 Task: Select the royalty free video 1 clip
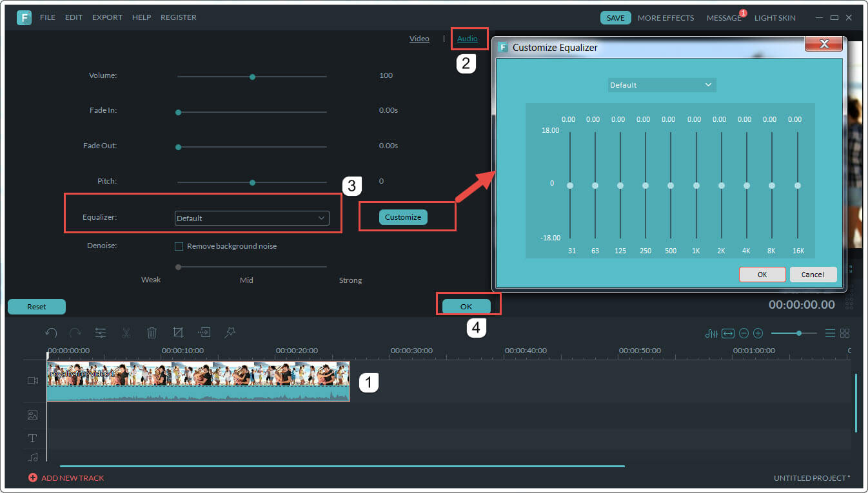[x=199, y=382]
